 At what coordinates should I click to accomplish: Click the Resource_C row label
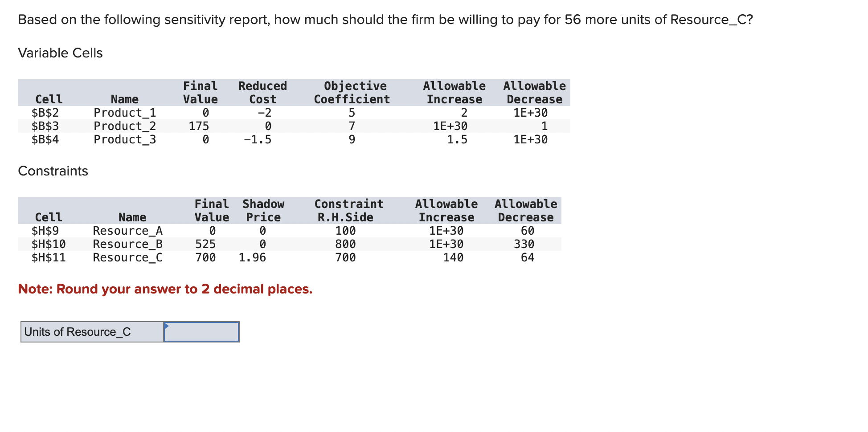128,257
